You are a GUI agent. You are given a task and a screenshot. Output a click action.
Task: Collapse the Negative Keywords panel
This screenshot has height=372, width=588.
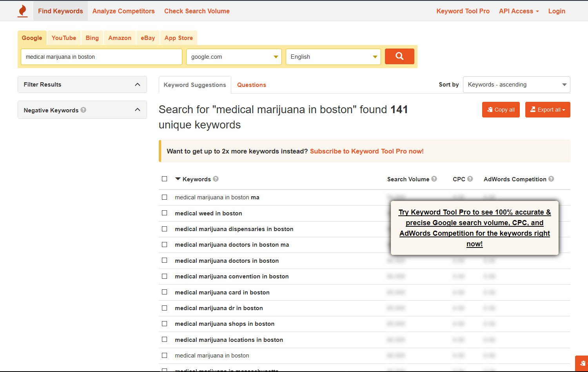click(82, 110)
